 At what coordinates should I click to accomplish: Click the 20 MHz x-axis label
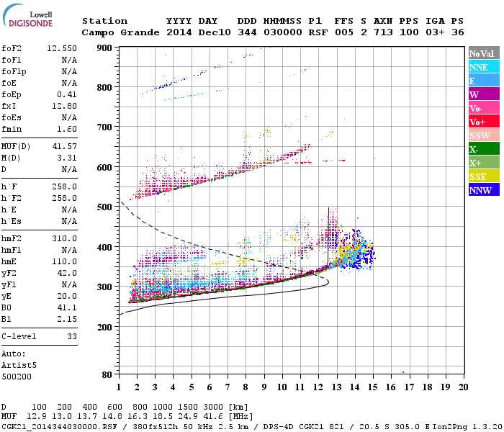tap(463, 387)
